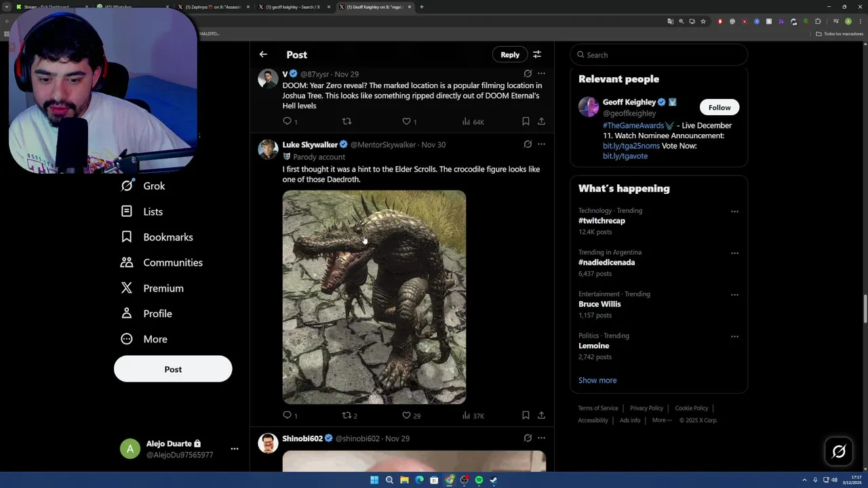
Task: Open Privacy Policy footer link
Action: (646, 408)
